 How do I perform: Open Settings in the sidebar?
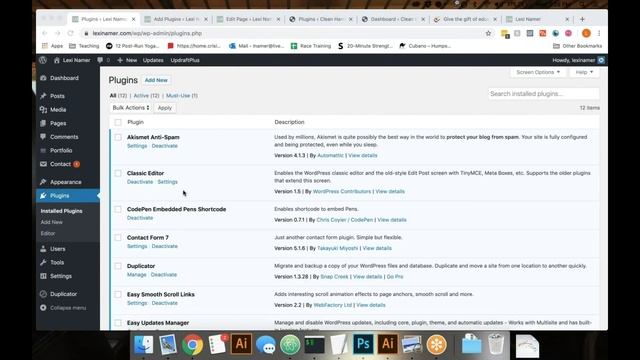[x=61, y=276]
